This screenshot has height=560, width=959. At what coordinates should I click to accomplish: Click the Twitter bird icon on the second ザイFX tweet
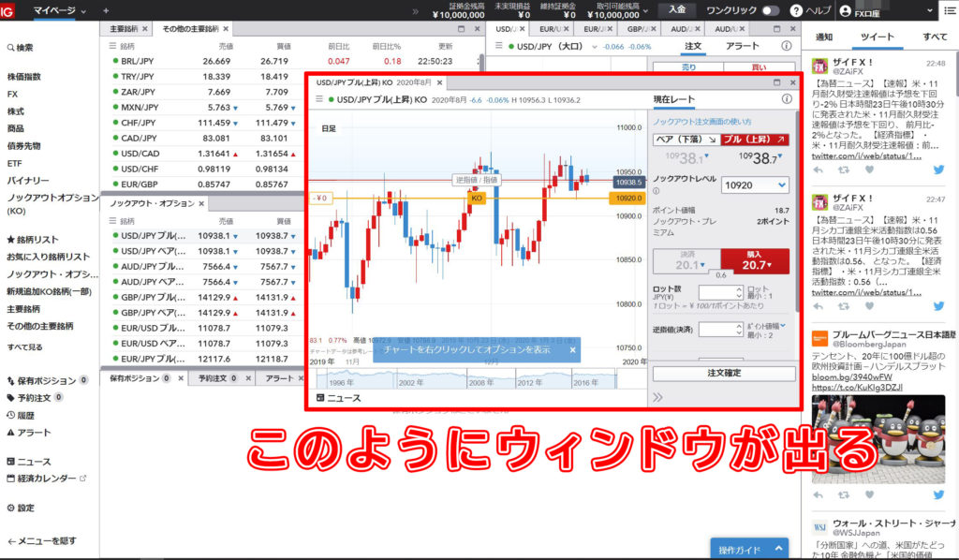tap(938, 306)
